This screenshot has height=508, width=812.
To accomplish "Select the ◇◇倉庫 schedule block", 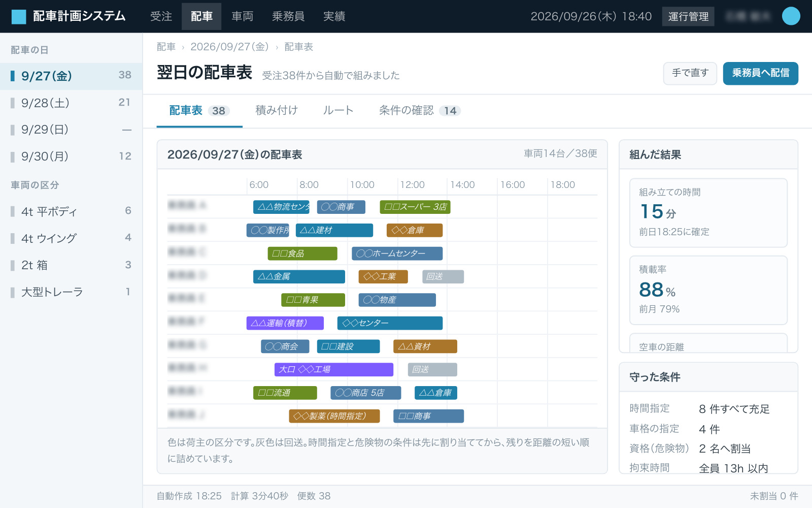I will (415, 230).
